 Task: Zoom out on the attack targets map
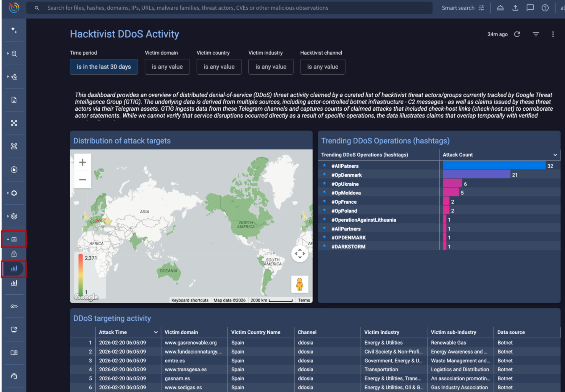(83, 180)
